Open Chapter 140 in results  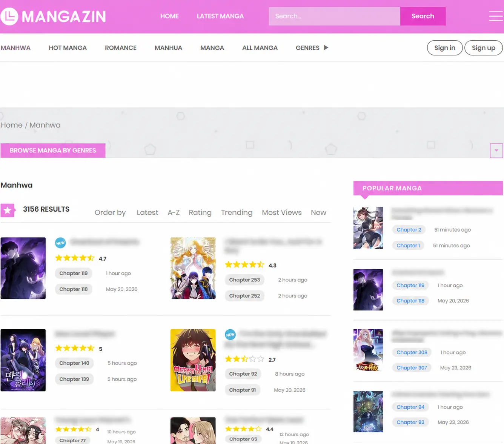[x=74, y=363]
